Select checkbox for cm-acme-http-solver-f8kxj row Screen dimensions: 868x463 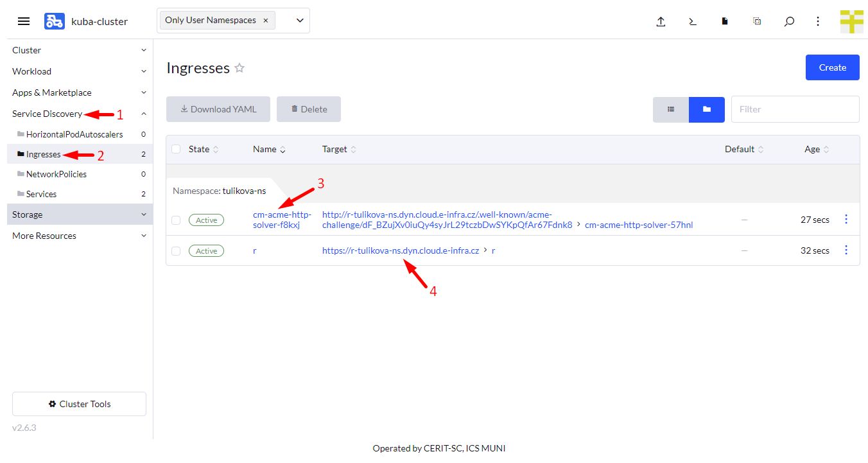point(176,220)
